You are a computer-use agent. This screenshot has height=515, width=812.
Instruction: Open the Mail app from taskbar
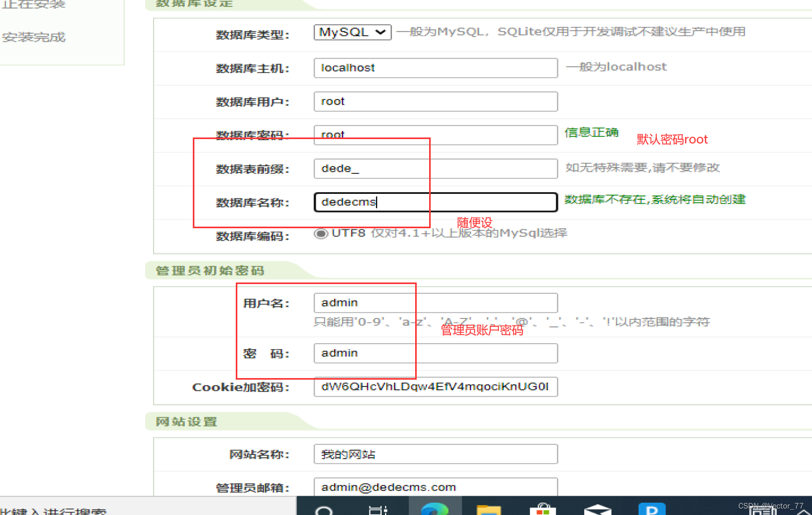coord(598,509)
